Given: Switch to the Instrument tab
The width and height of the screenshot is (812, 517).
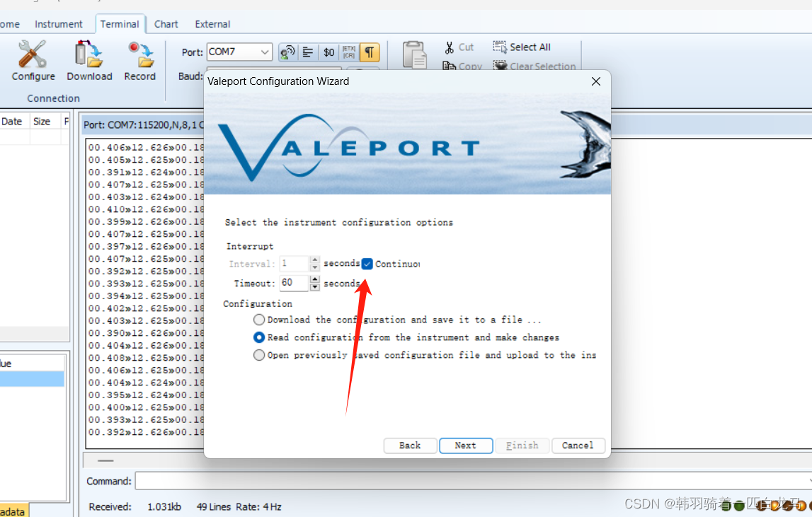Looking at the screenshot, I should (59, 24).
